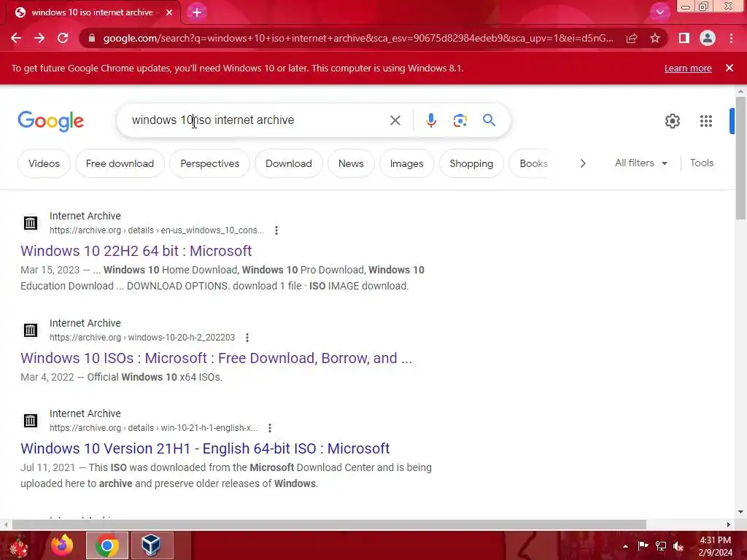This screenshot has width=747, height=560.
Task: Open a new tab with the plus button
Action: click(197, 12)
